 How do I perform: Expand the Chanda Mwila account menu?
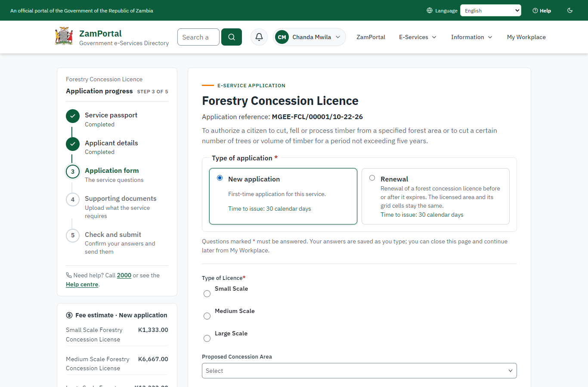[309, 37]
